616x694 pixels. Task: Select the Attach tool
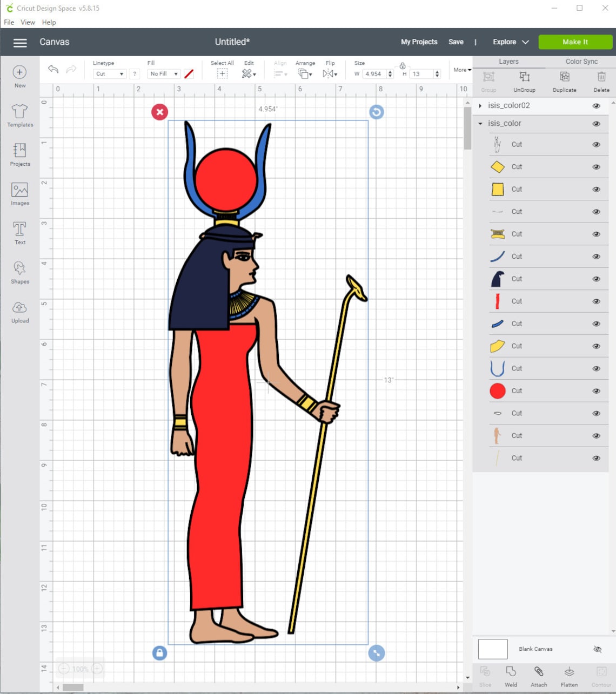point(538,675)
